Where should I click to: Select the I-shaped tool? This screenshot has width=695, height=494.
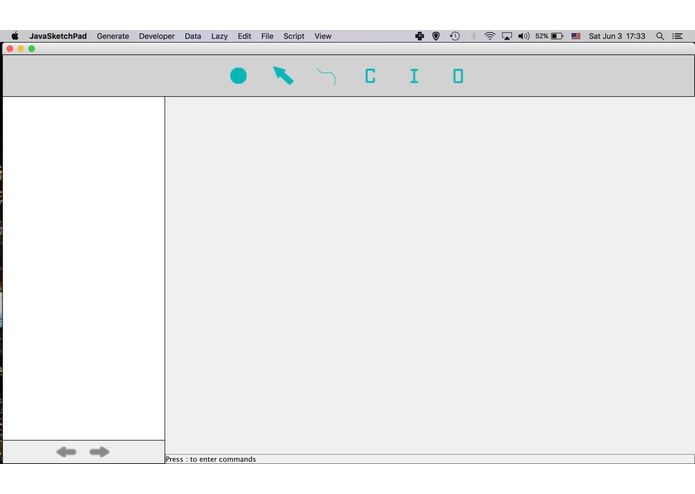point(414,76)
